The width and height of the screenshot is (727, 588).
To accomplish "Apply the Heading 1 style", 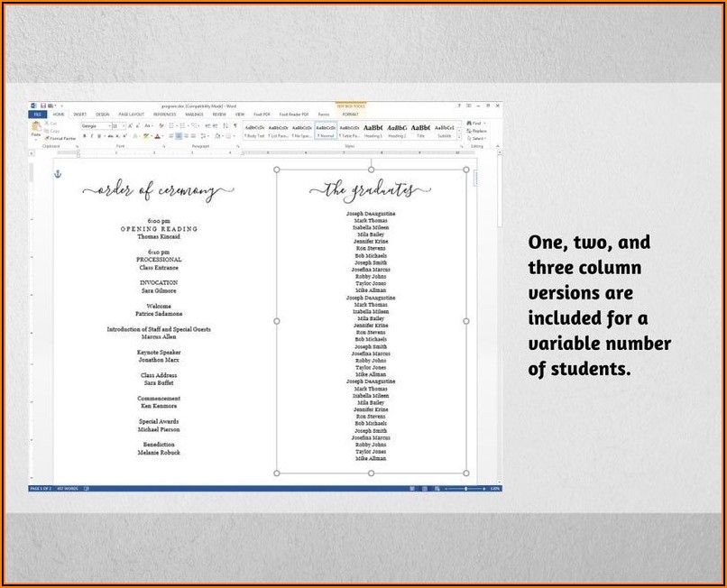I will [373, 130].
